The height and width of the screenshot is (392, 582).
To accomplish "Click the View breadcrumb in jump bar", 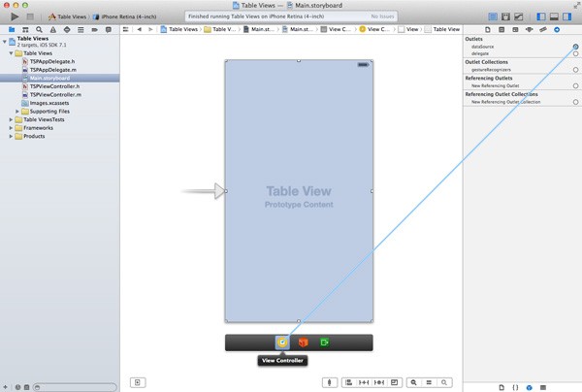I will coord(408,29).
